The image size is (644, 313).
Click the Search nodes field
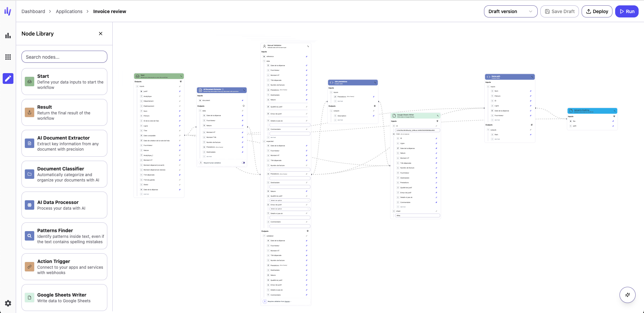pos(64,57)
